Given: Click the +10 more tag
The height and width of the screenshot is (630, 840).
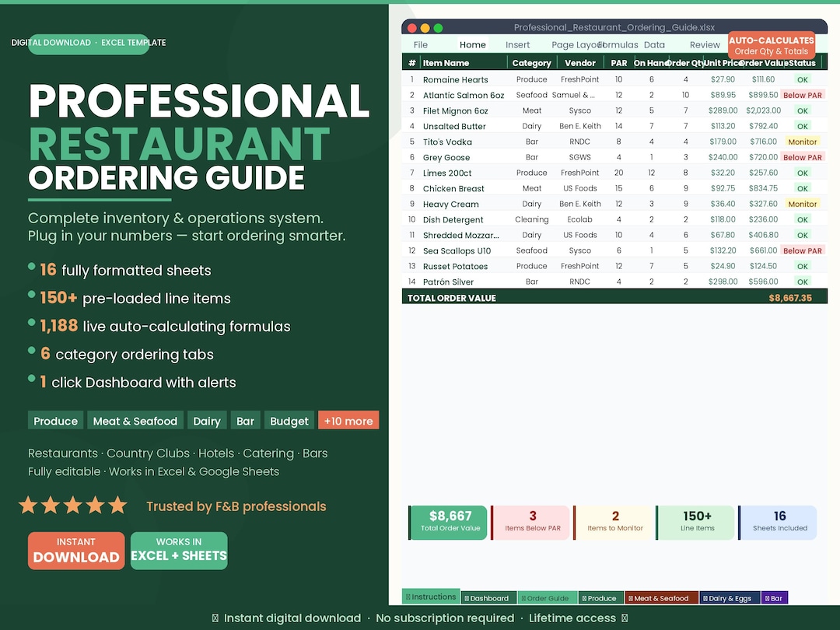Looking at the screenshot, I should (x=348, y=421).
